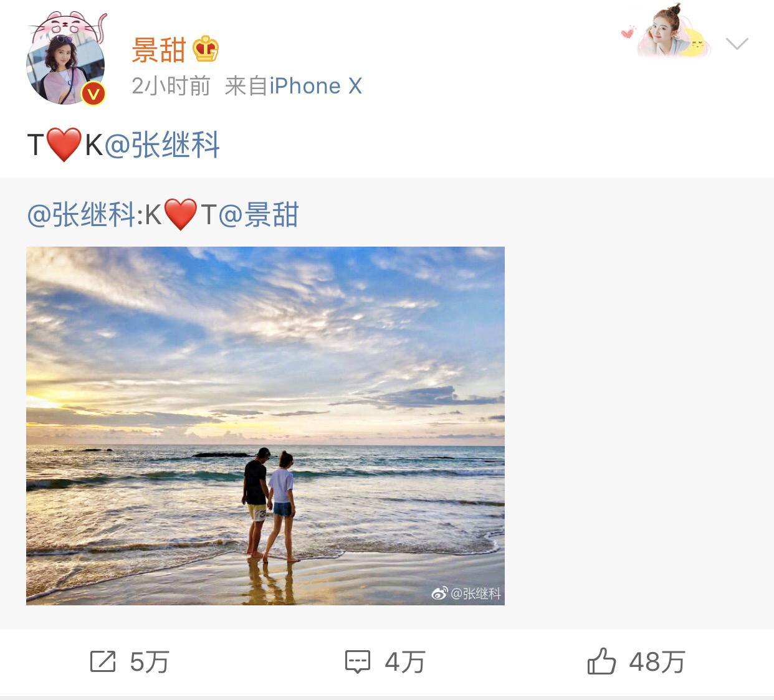Open 景甜's profile avatar
The image size is (774, 700).
pos(65,64)
